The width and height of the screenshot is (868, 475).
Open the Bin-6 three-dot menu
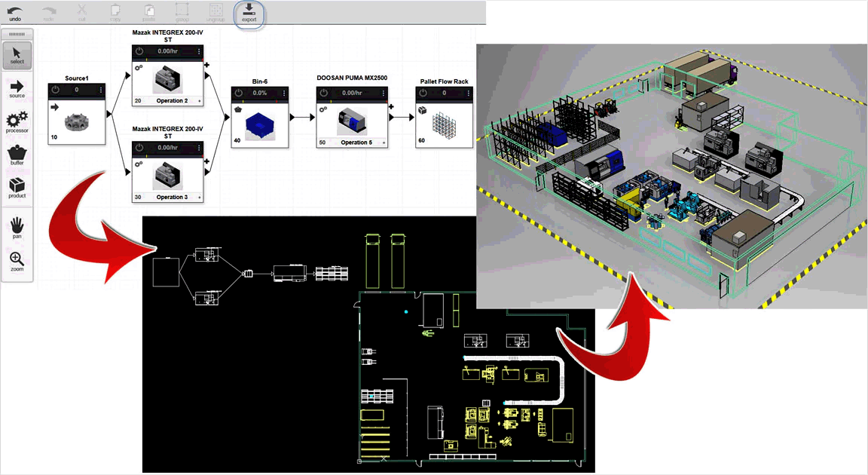[x=285, y=93]
